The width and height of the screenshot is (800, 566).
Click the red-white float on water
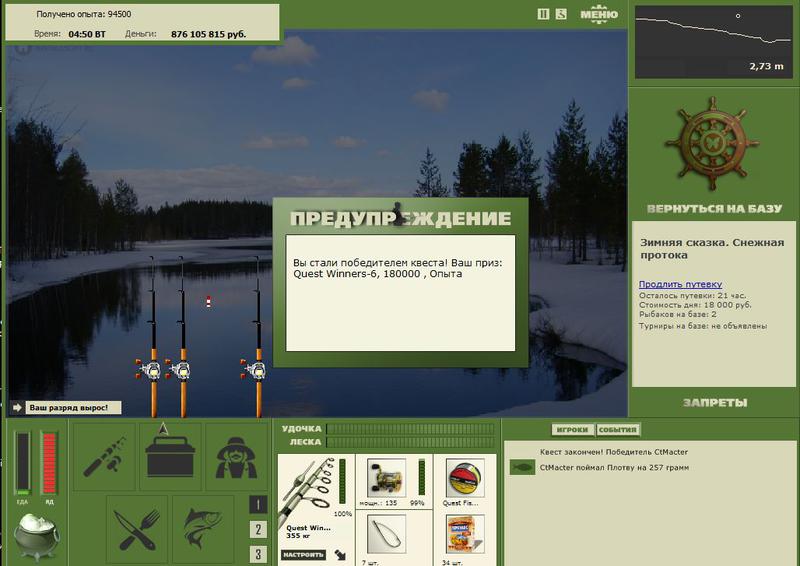[208, 302]
